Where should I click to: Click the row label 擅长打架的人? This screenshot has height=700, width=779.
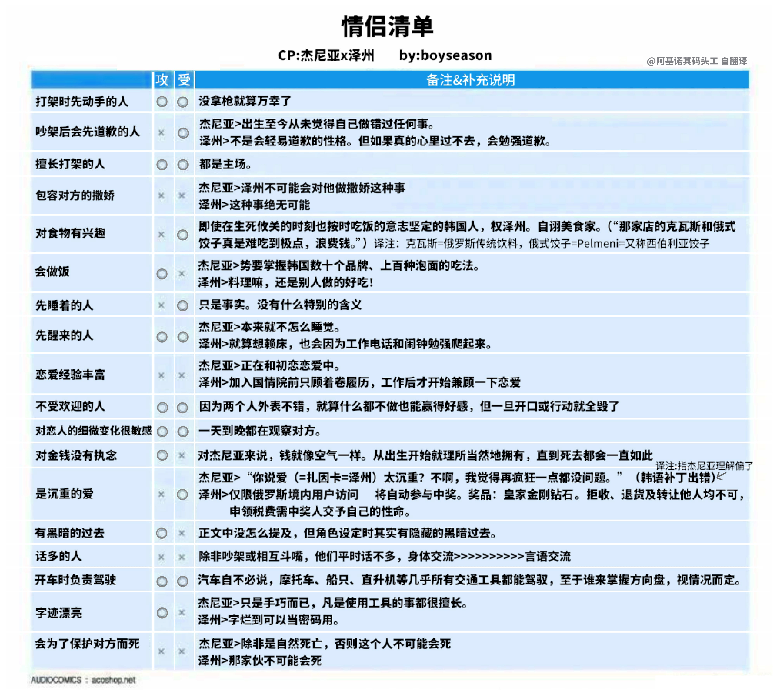click(70, 164)
